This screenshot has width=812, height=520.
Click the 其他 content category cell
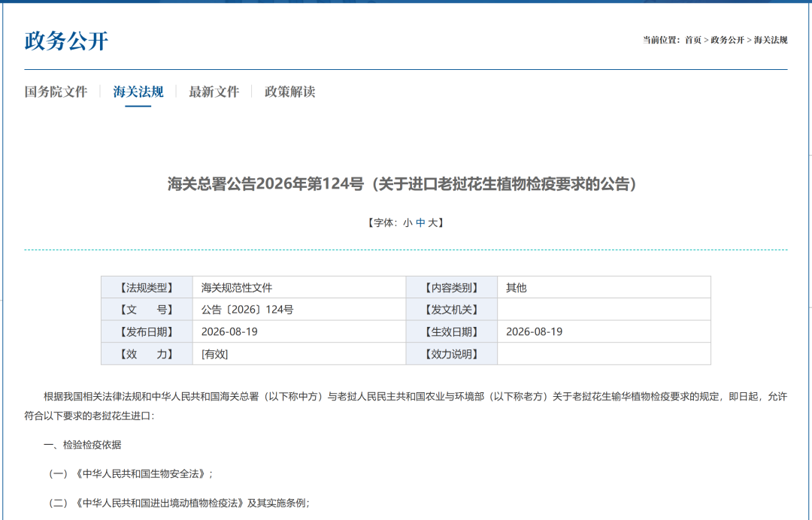click(x=604, y=287)
